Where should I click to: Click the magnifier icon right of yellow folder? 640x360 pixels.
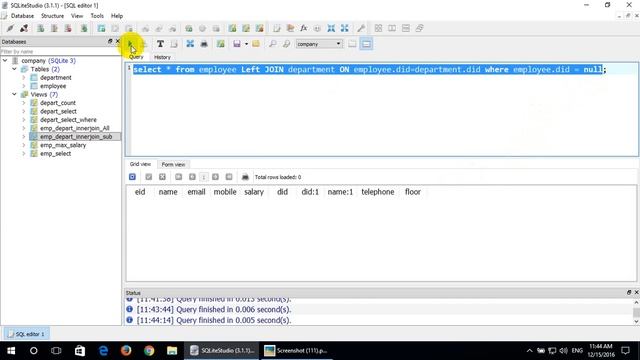[273, 44]
